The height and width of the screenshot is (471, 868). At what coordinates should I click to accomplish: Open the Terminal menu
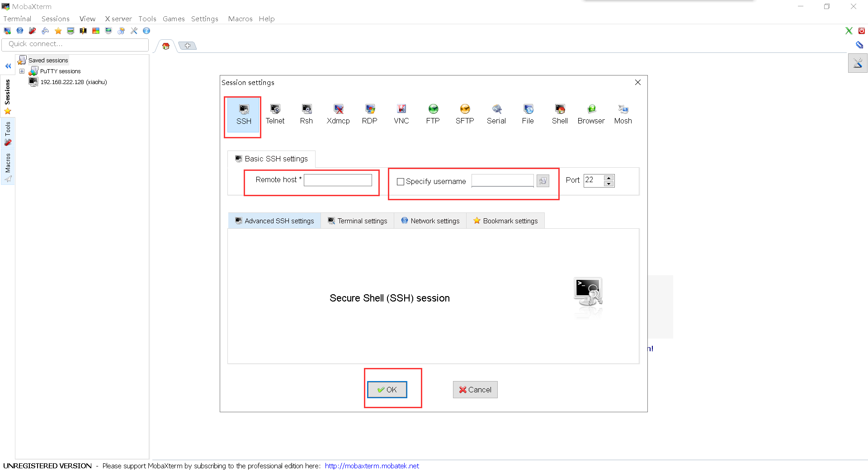click(17, 19)
